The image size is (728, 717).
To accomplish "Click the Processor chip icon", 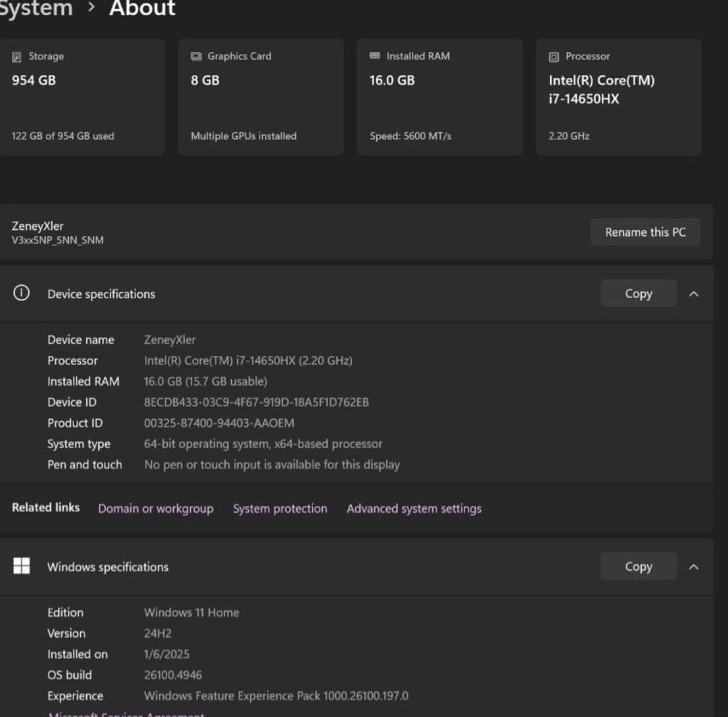I will pyautogui.click(x=554, y=57).
